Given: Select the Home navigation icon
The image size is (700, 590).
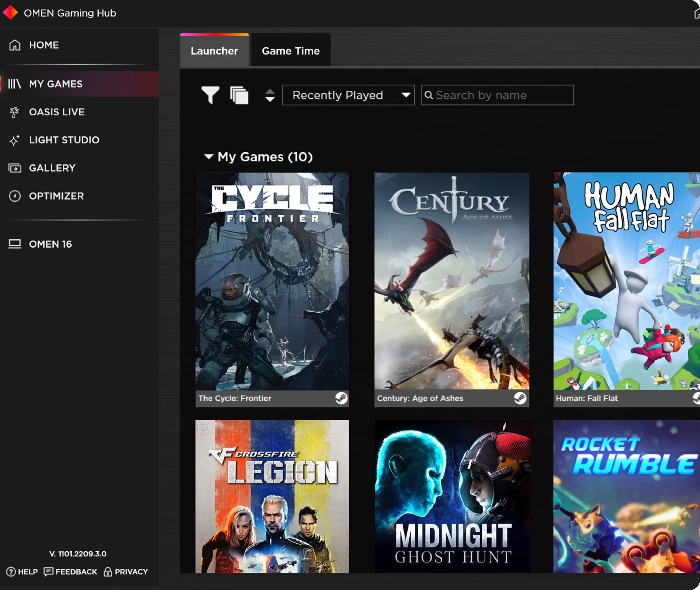Looking at the screenshot, I should (15, 45).
